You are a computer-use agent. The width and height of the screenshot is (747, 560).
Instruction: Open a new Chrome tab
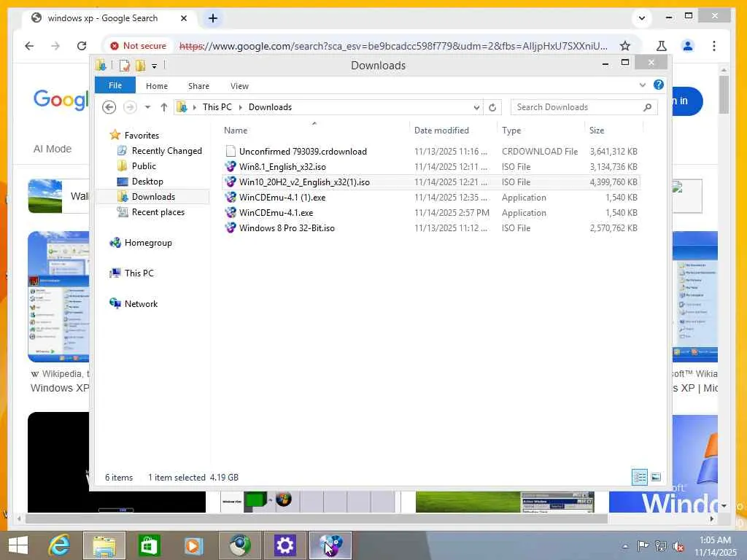(213, 18)
